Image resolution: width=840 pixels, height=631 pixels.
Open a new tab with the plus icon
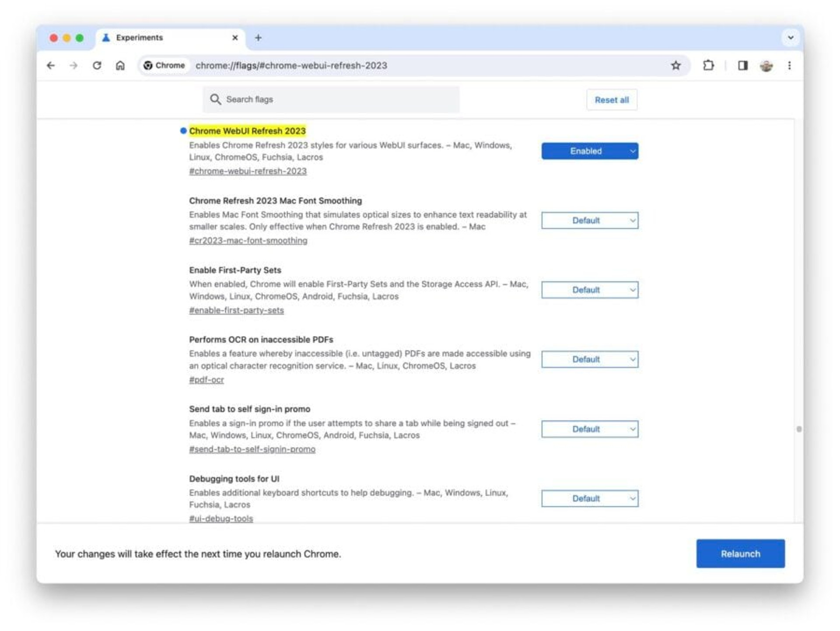click(258, 38)
